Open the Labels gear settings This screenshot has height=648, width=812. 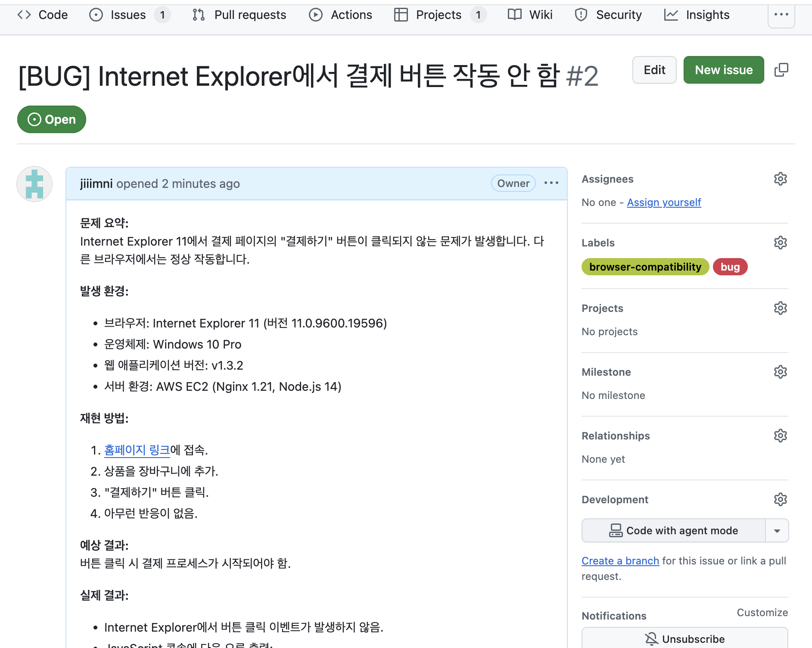point(780,243)
